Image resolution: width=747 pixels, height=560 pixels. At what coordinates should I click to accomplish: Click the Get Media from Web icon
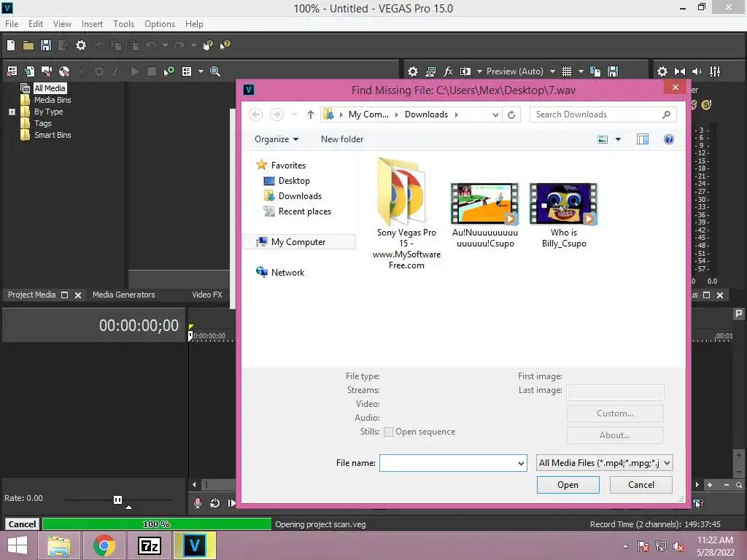64,71
